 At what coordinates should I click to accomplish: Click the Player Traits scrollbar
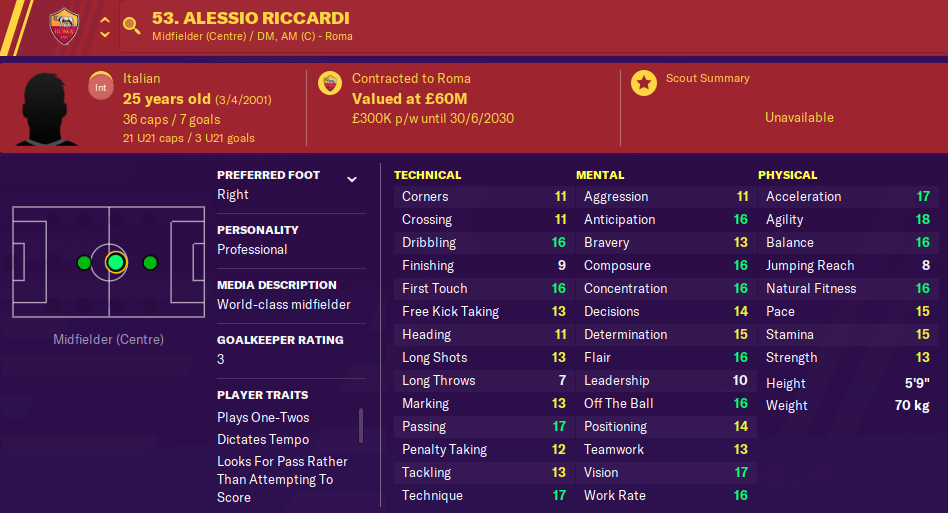pos(361,425)
